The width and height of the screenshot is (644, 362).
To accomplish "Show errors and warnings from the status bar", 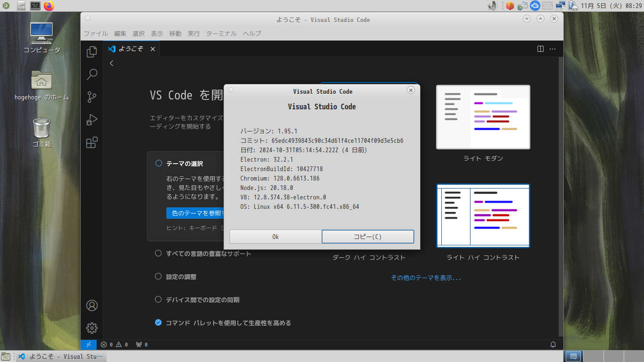I will click(114, 345).
